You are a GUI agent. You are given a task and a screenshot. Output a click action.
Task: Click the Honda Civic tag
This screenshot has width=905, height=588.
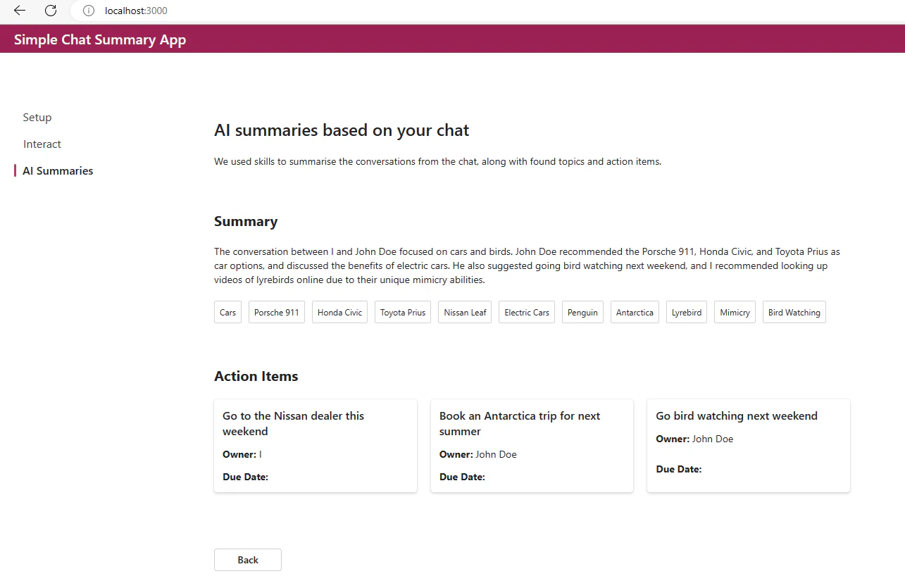pyautogui.click(x=339, y=313)
